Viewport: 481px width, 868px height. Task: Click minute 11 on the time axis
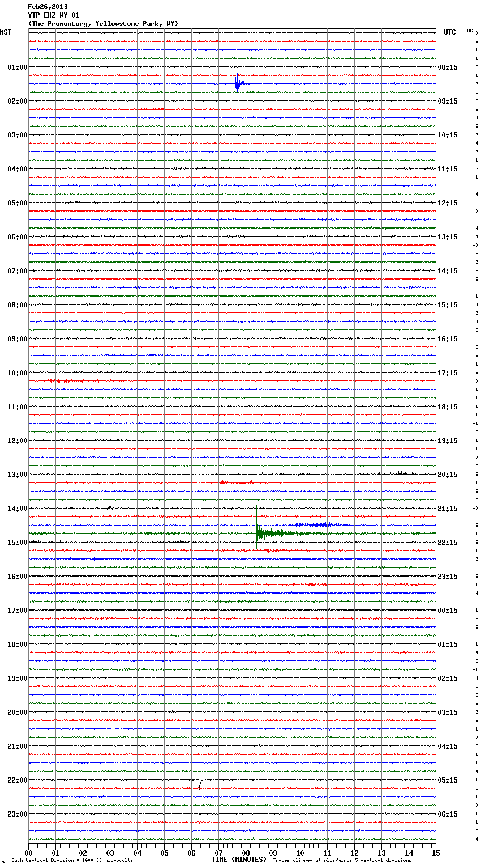(327, 853)
